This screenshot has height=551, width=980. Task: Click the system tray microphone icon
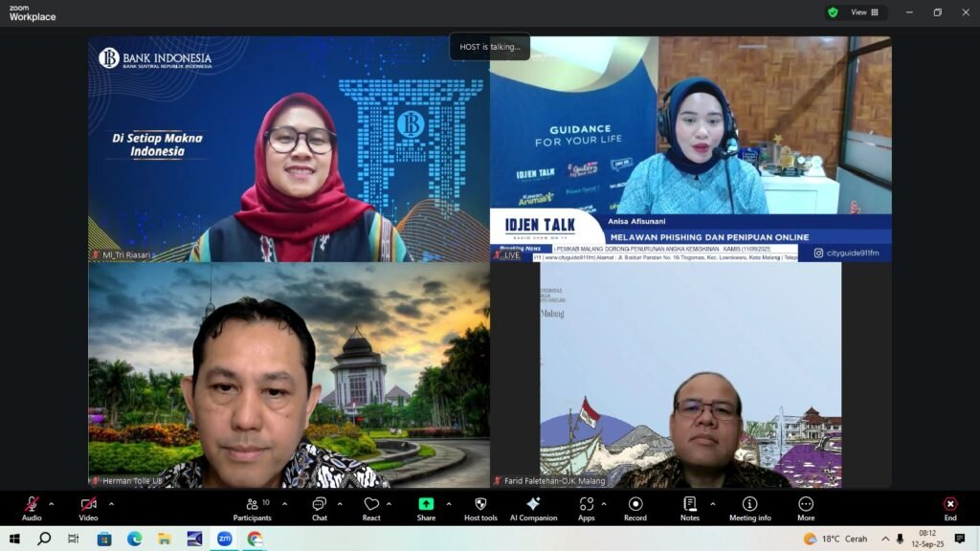tap(900, 539)
